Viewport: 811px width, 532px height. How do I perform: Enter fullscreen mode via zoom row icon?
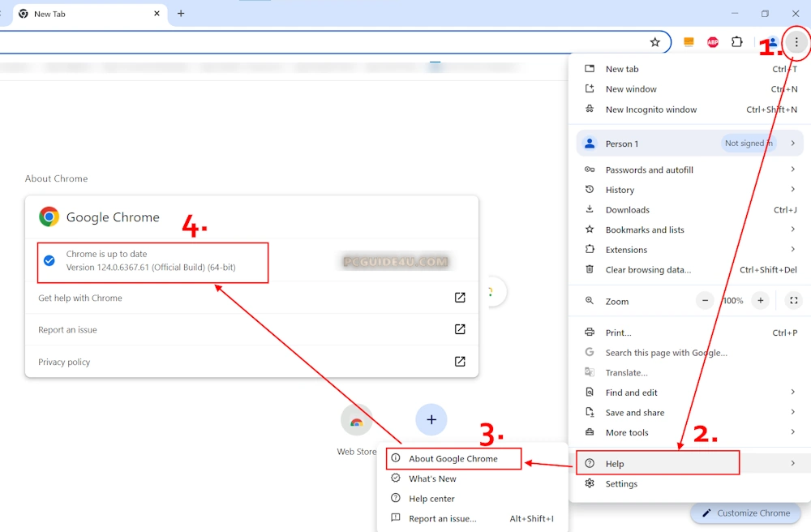point(794,301)
